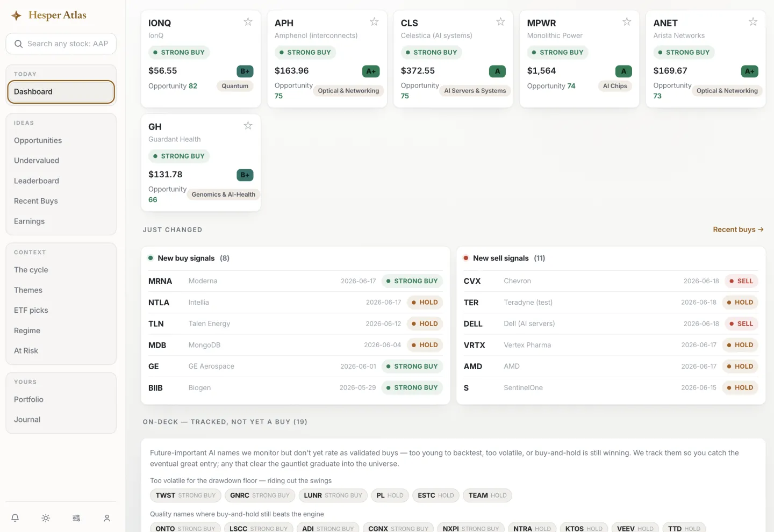Open Earnings page

tap(61, 221)
